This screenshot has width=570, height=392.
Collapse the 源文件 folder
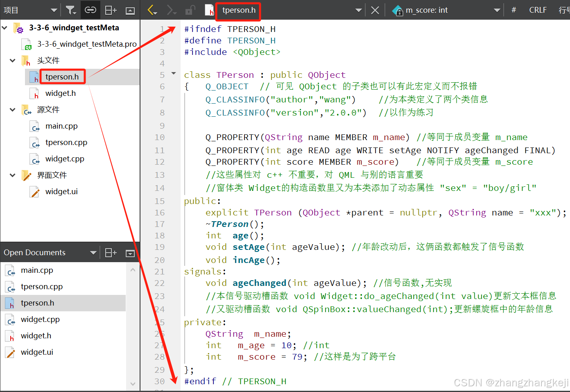click(x=13, y=110)
